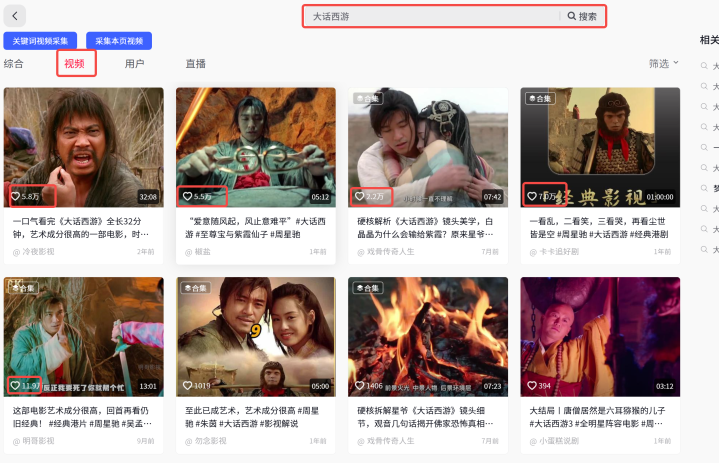The height and width of the screenshot is (463, 719).
Task: Go back with the left arrow button
Action: click(15, 16)
